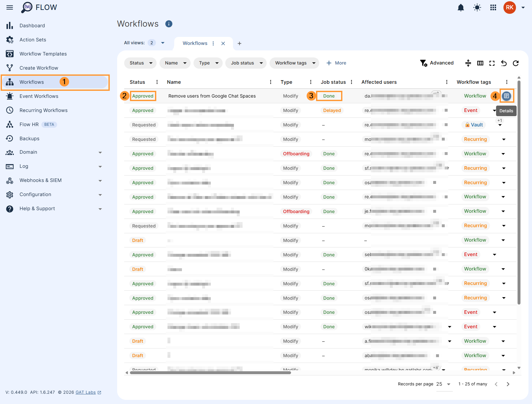Open the Workflow tags filter dropdown
This screenshot has height=404, width=532.
pos(294,63)
